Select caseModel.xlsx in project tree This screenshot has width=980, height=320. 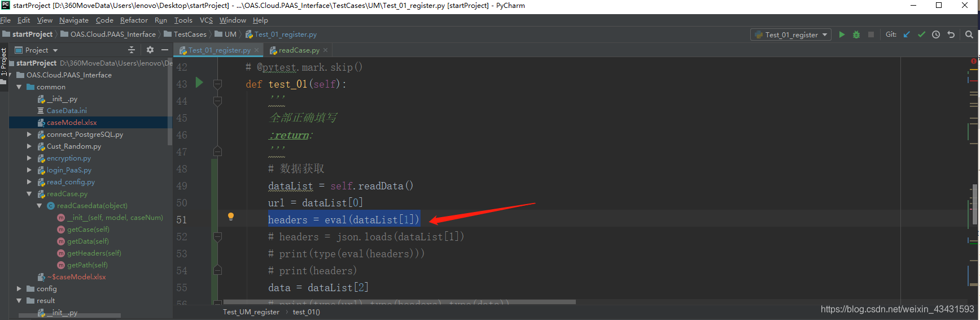(72, 123)
